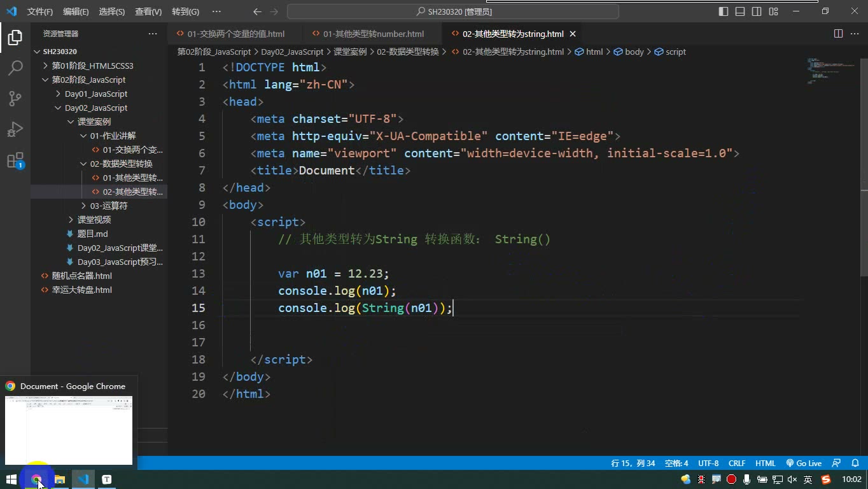Screen dimensions: 868x489
Task: Open the customize layout icon
Action: pos(773,11)
